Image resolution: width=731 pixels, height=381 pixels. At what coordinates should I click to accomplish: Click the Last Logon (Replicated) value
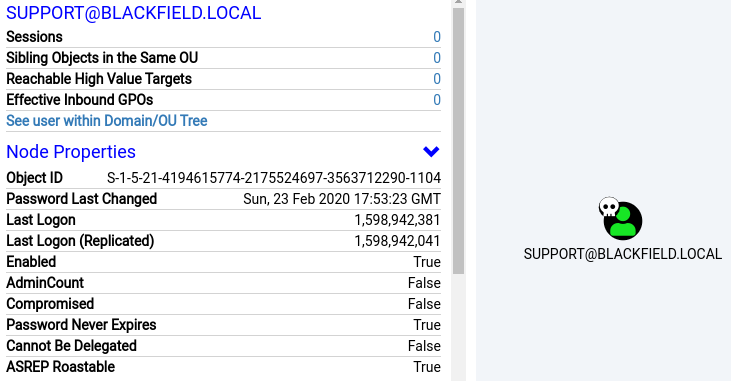click(x=398, y=241)
